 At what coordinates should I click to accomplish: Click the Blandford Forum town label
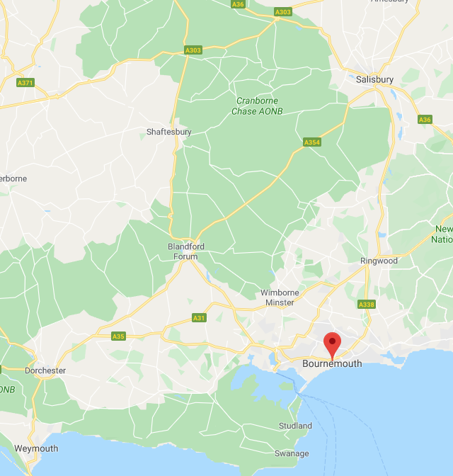pyautogui.click(x=186, y=251)
